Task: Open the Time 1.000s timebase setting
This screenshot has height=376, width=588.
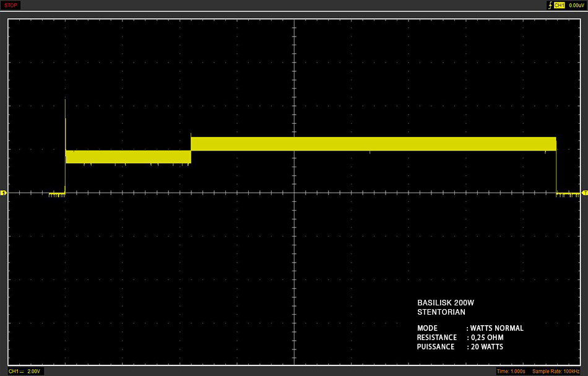Action: pyautogui.click(x=511, y=371)
